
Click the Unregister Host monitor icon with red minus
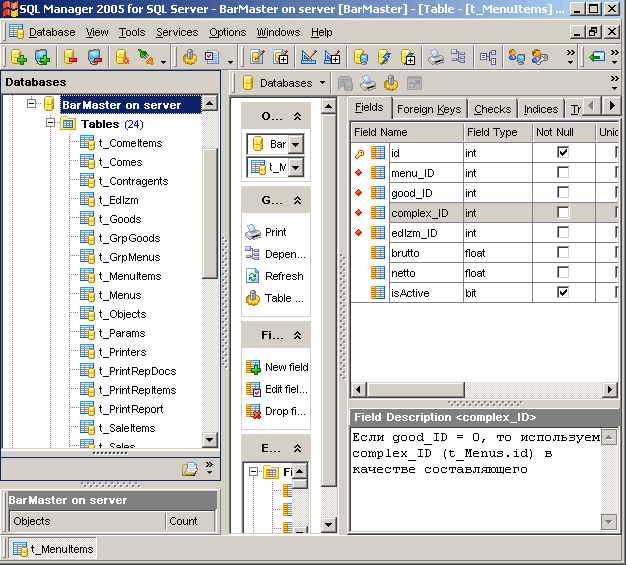pyautogui.click(x=95, y=57)
